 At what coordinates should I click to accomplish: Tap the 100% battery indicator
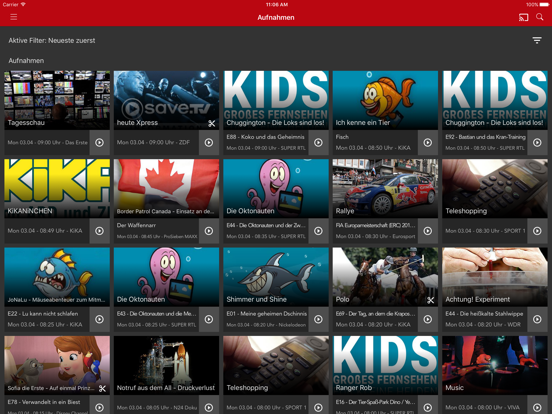pos(538,5)
